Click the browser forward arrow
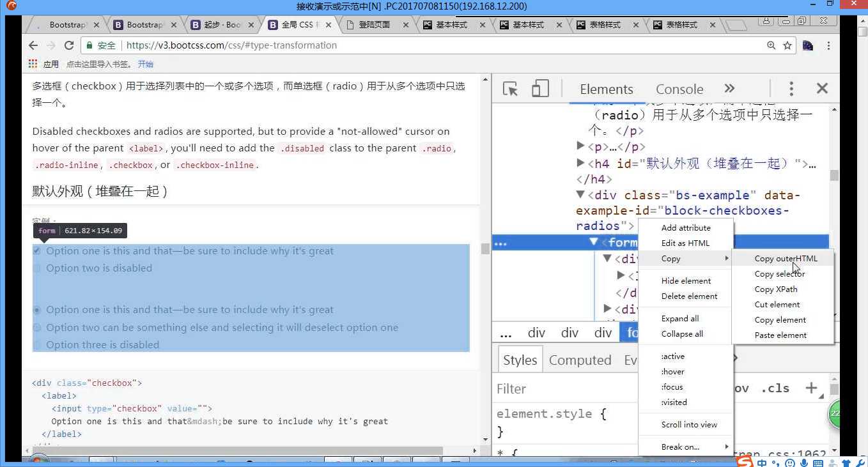Image resolution: width=868 pixels, height=467 pixels. point(51,45)
